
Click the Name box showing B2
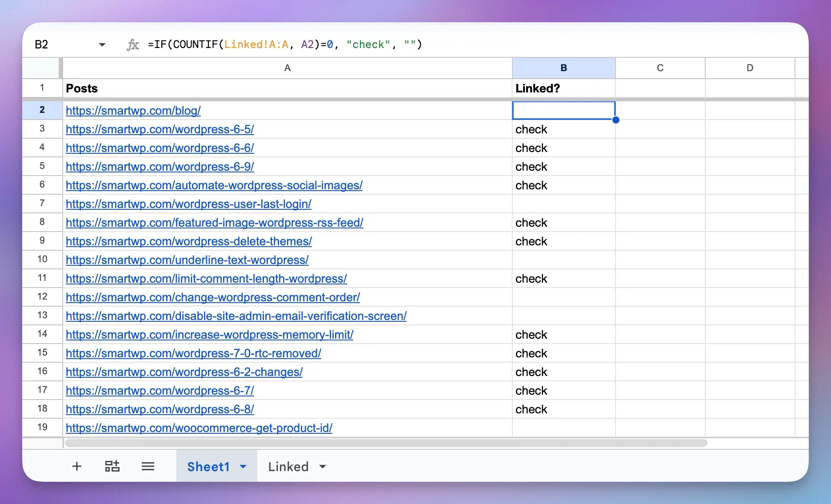tap(41, 44)
